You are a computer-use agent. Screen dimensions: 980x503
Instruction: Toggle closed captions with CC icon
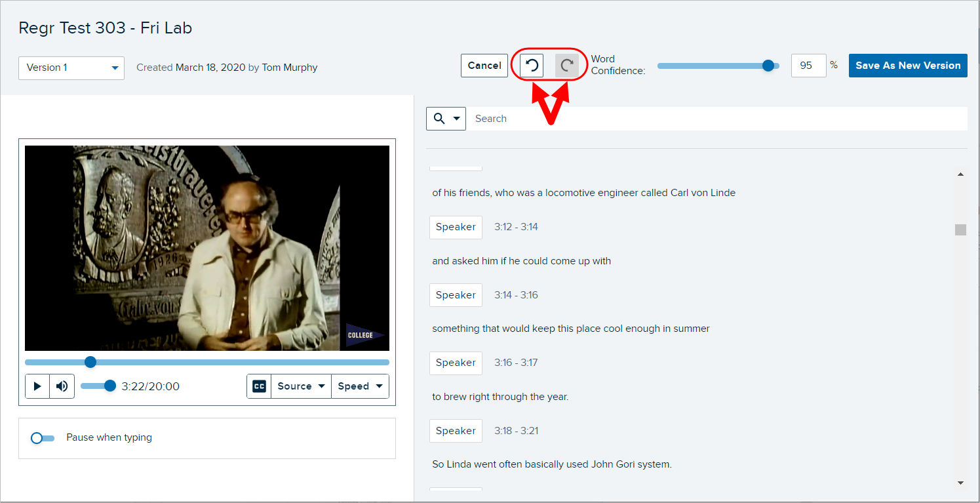pyautogui.click(x=259, y=386)
